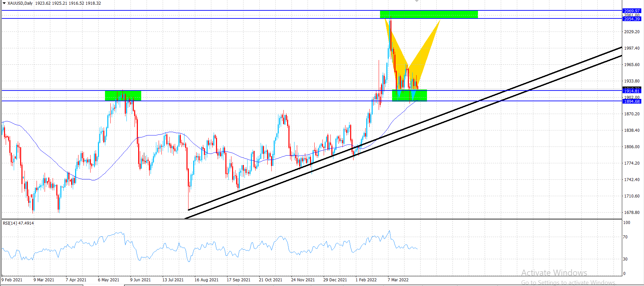The height and width of the screenshot is (286, 644).
Task: Click the 13 Jul 2021 date label
Action: [173, 280]
